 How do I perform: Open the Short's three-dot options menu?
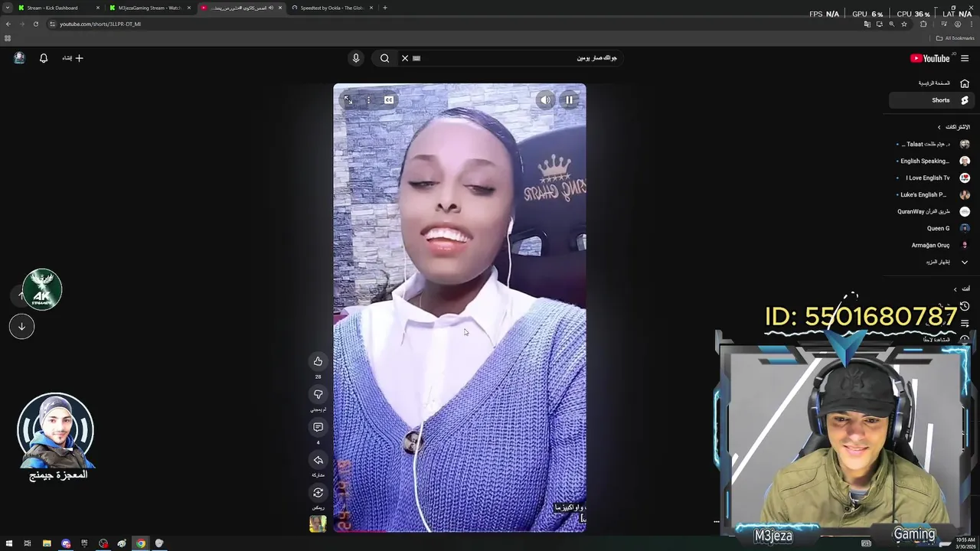368,100
